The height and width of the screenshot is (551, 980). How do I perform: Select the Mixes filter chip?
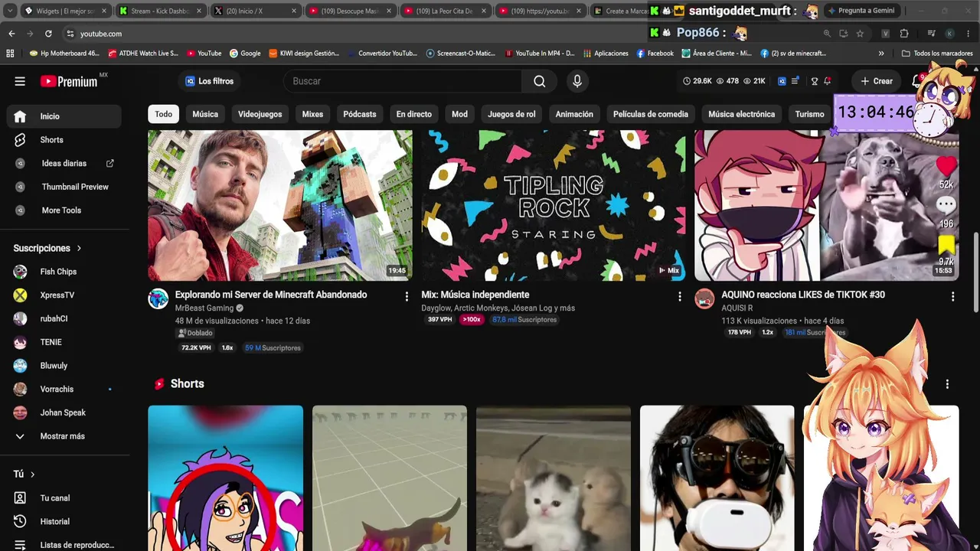312,114
